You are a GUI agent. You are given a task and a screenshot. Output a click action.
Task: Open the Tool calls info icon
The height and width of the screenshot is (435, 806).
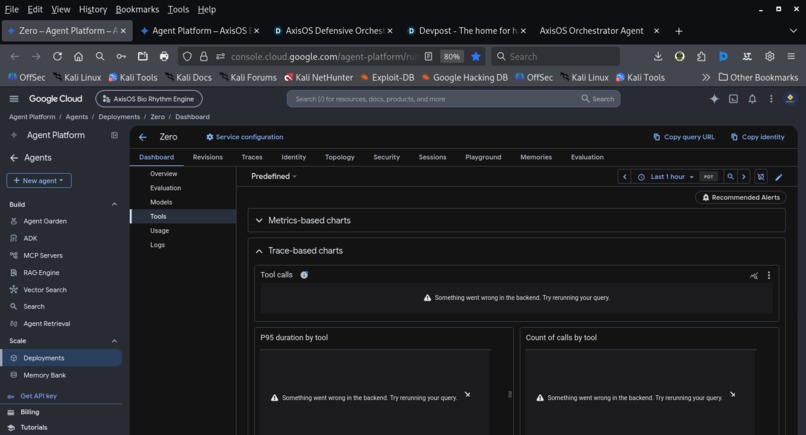[304, 275]
